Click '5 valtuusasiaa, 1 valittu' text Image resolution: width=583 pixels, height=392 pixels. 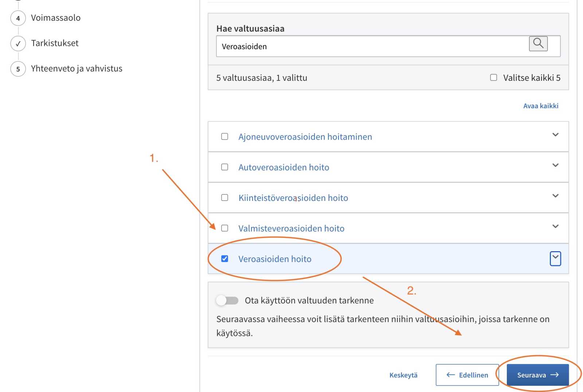coord(262,78)
